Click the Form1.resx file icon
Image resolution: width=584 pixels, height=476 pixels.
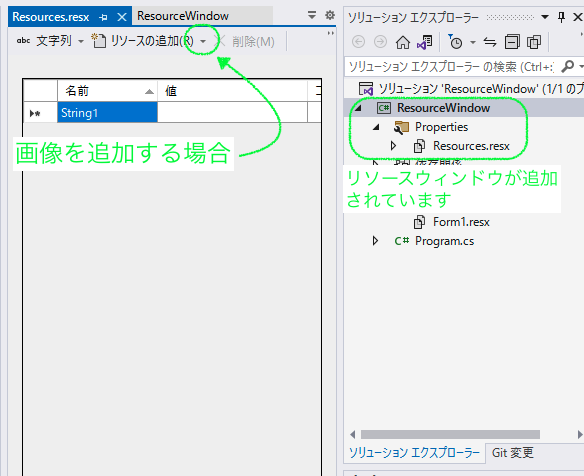[x=419, y=222]
